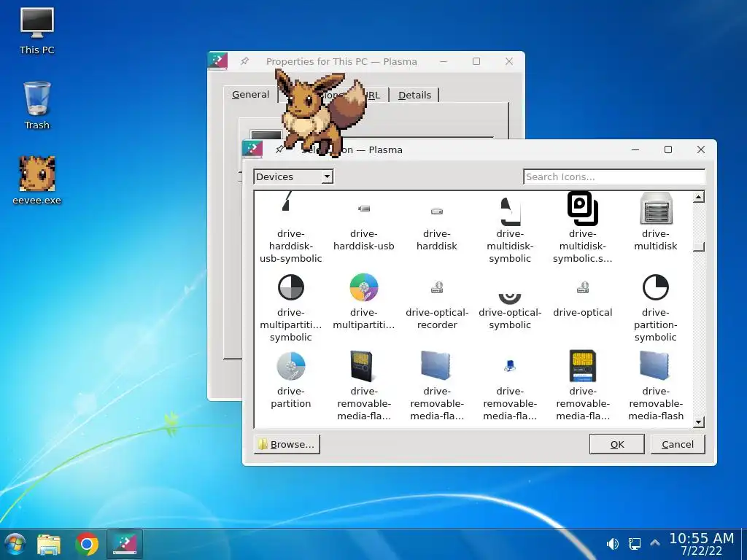
Task: Select the colorful drive-multipartiti... icon
Action: click(x=364, y=301)
